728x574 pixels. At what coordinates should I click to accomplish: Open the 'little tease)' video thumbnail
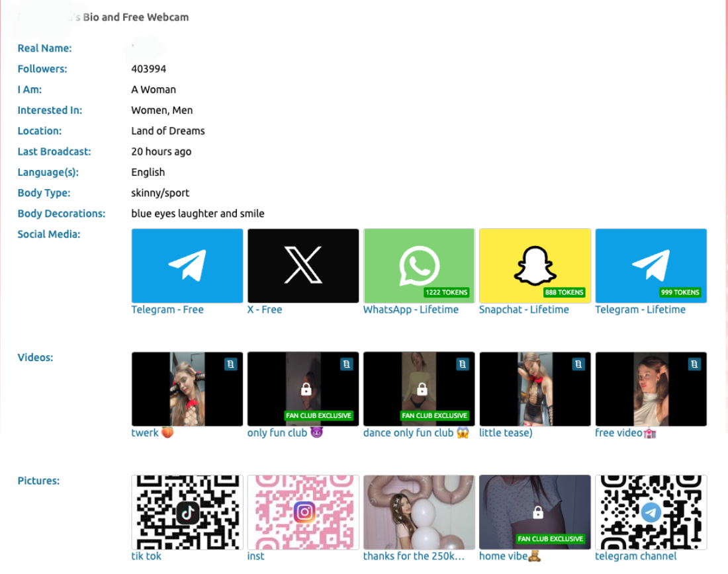click(x=534, y=389)
